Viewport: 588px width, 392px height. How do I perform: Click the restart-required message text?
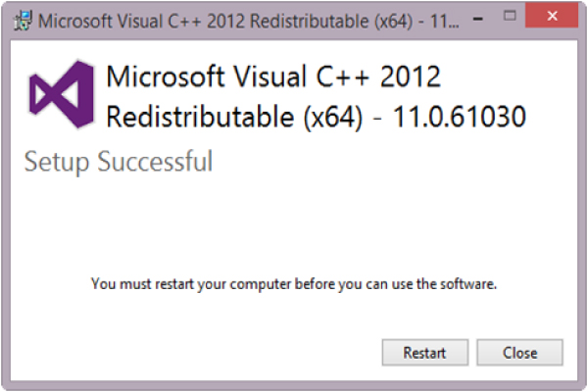pos(294,284)
